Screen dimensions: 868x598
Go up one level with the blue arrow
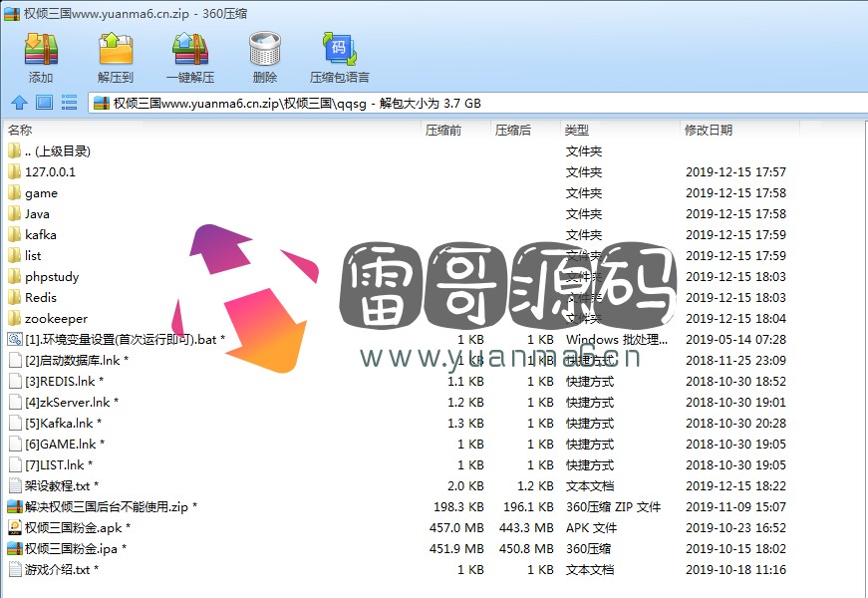click(x=19, y=103)
